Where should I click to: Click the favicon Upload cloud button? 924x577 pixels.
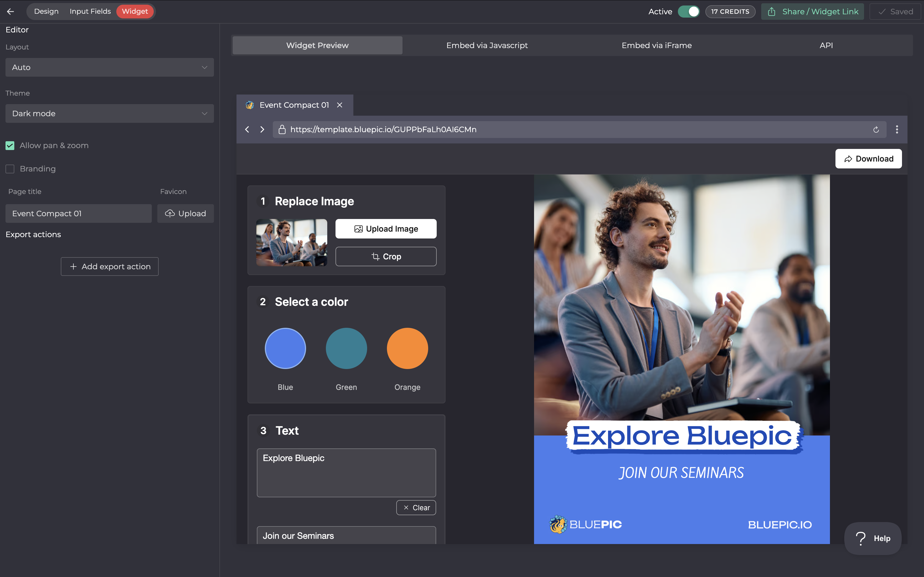click(186, 213)
